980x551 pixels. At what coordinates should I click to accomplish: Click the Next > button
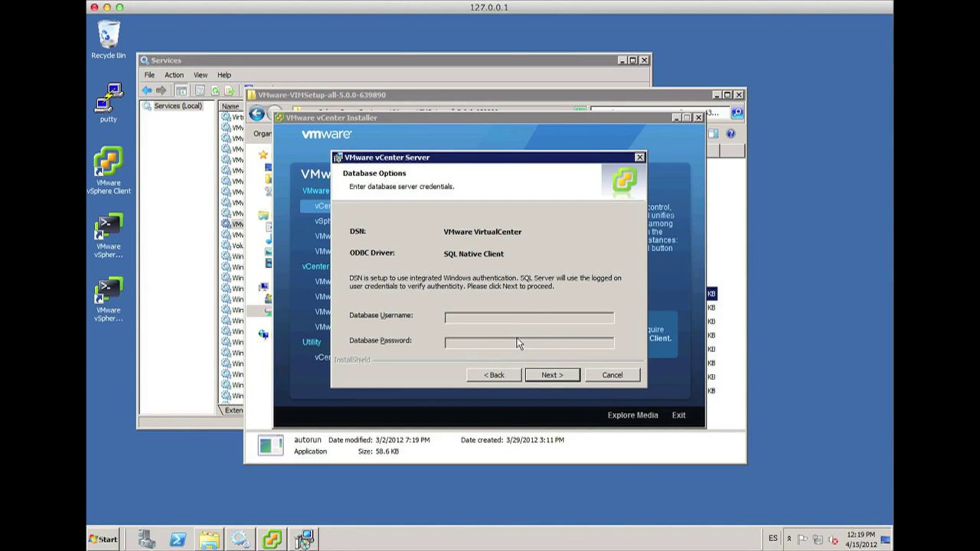[552, 375]
